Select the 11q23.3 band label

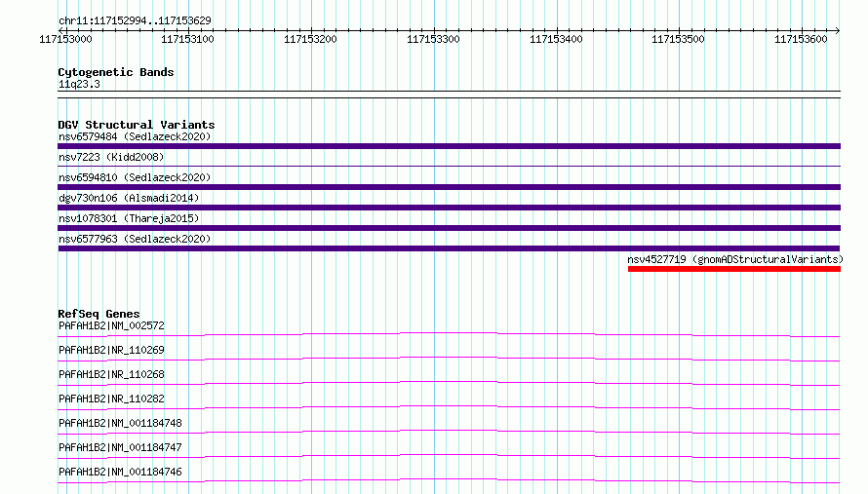[79, 84]
